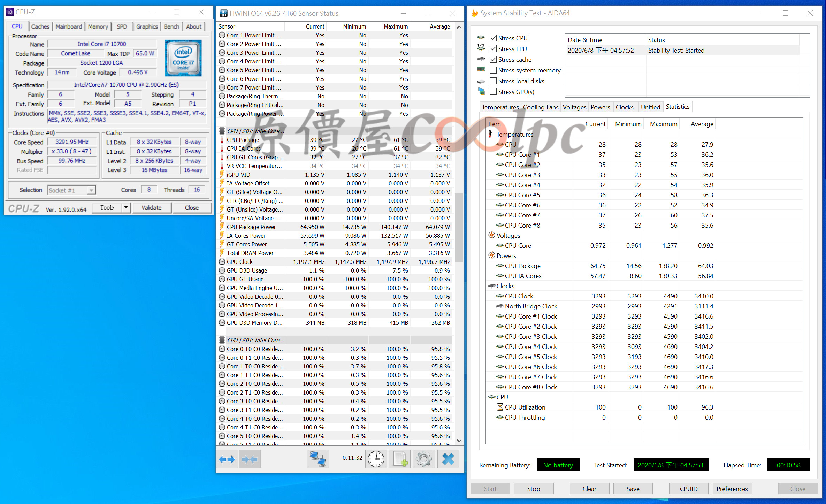Image resolution: width=826 pixels, height=504 pixels.
Task: Click first CPU [#0] chip header icon in HWiNFO
Action: 222,131
